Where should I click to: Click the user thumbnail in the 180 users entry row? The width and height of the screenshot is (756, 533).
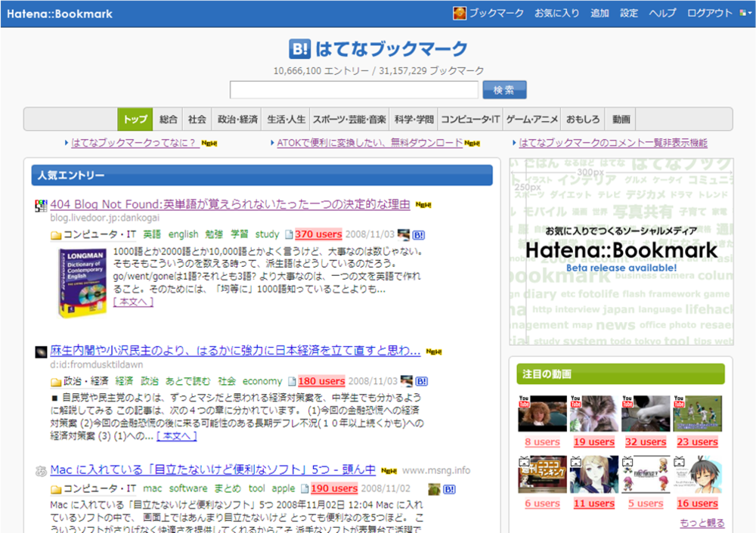click(x=407, y=381)
